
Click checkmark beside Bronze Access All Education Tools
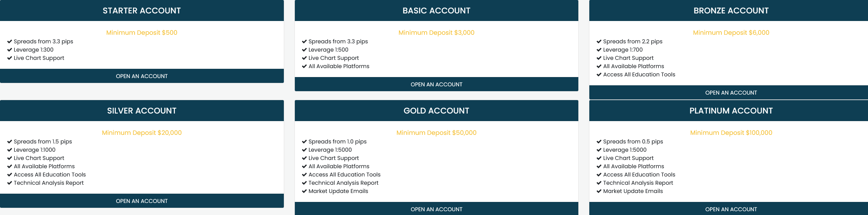click(x=599, y=75)
